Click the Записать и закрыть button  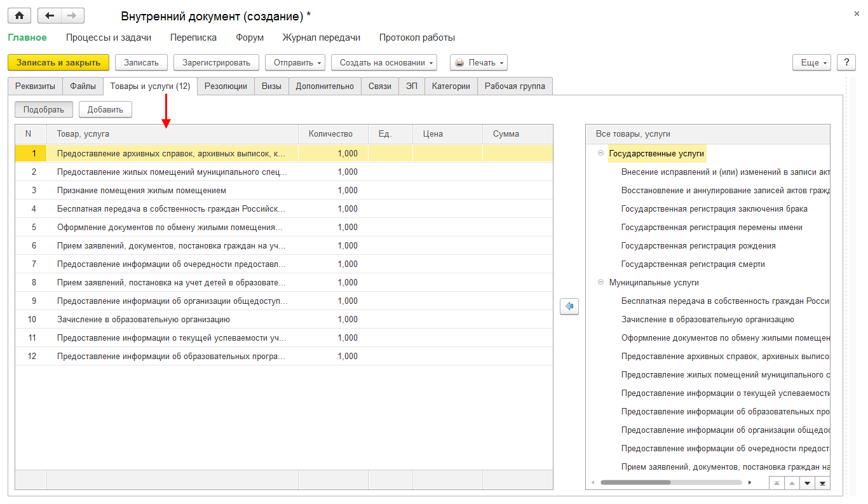click(x=58, y=62)
